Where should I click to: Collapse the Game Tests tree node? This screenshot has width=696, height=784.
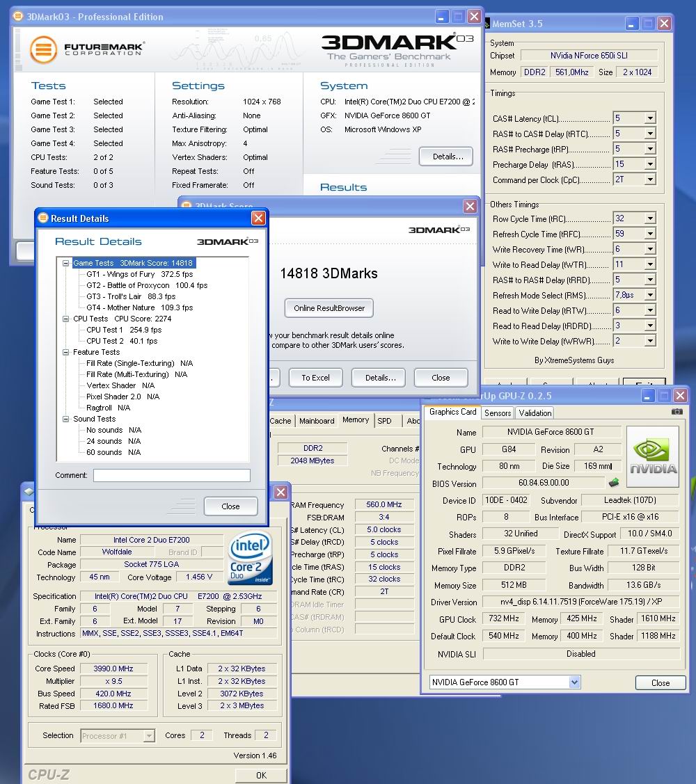point(65,263)
